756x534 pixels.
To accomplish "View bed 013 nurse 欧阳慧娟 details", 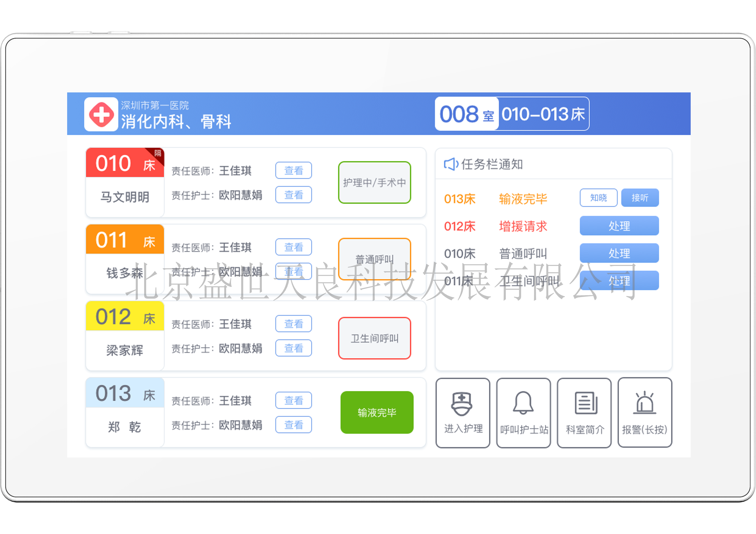I will pyautogui.click(x=293, y=425).
